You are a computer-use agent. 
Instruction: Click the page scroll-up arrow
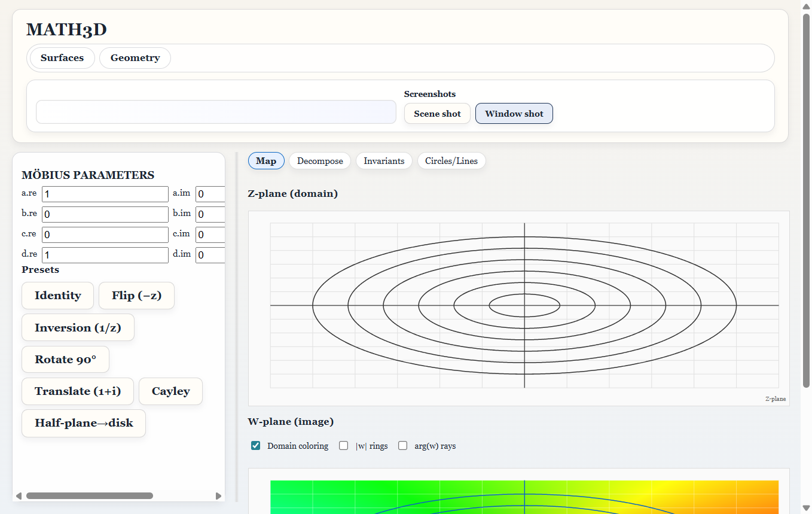[806, 5]
